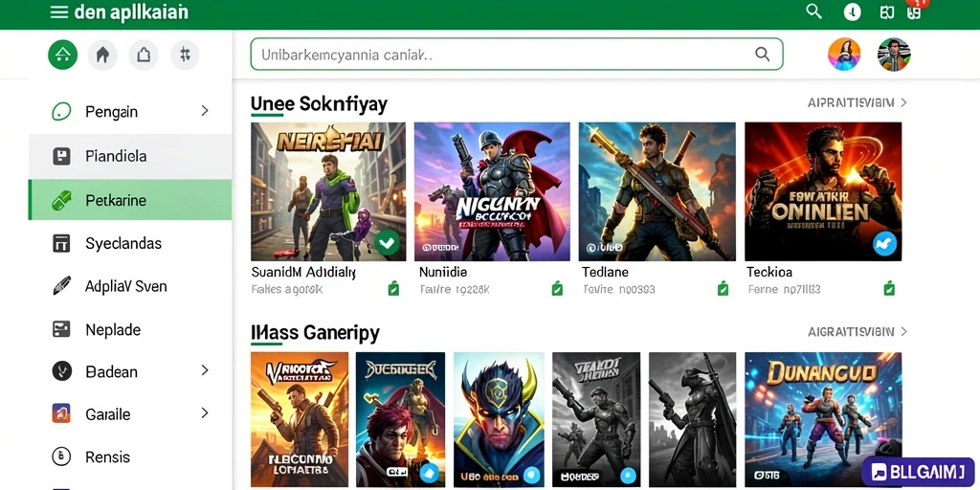Click the Neplade sidebar icon
Viewport: 980px width, 490px height.
coord(61,329)
